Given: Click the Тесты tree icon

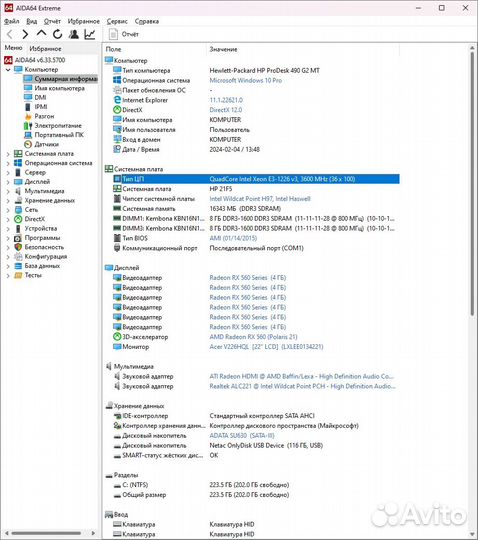Looking at the screenshot, I should click(18, 275).
